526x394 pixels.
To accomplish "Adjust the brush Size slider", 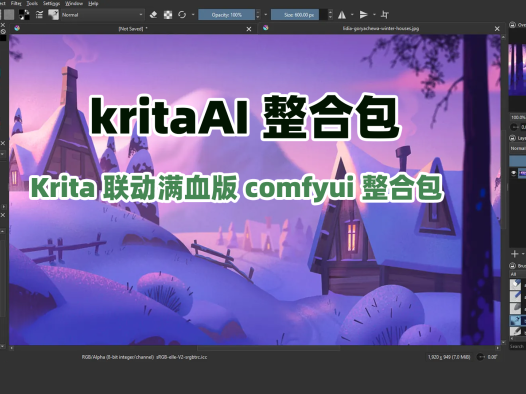I will tap(299, 15).
